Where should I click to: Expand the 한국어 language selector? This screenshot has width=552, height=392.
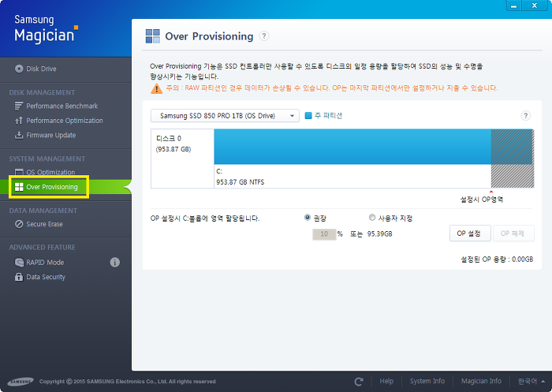coord(531,382)
